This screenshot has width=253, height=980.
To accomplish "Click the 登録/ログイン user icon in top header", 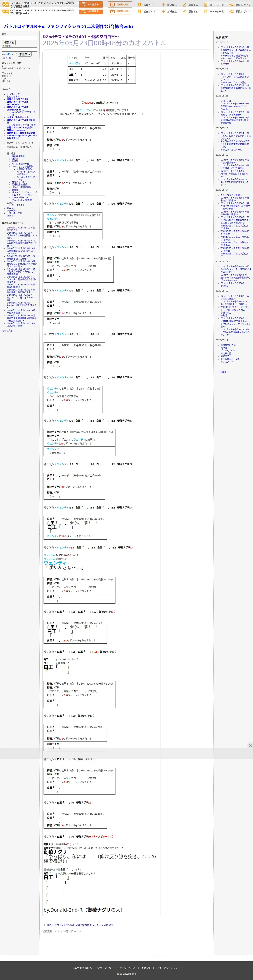I will [232, 5].
